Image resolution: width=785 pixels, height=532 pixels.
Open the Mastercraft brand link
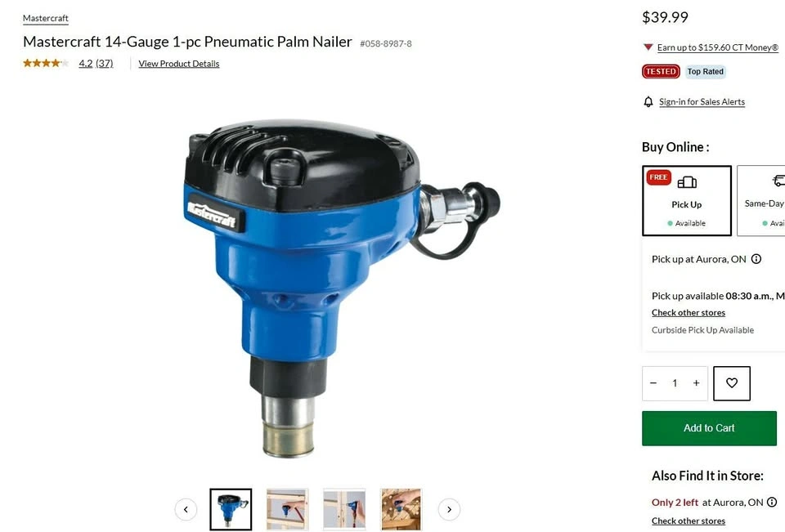(46, 19)
